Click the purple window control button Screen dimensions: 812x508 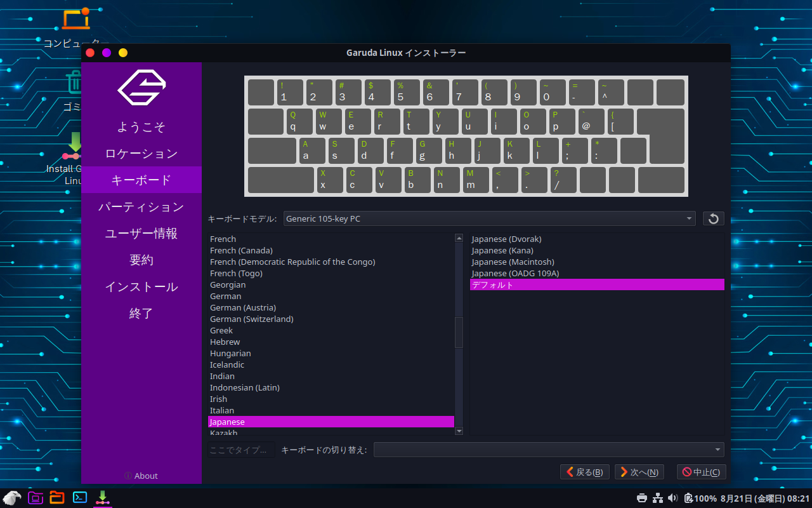[107, 53]
